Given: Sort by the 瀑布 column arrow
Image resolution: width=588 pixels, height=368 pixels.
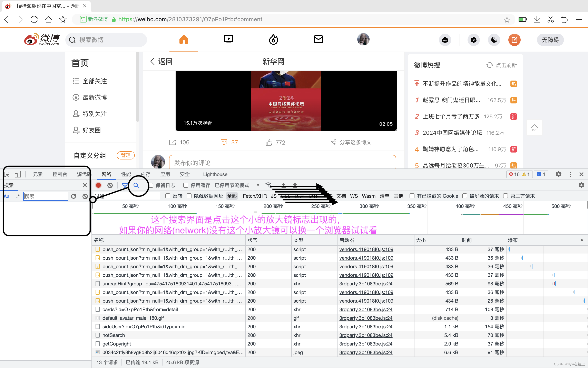Looking at the screenshot, I should (582, 240).
